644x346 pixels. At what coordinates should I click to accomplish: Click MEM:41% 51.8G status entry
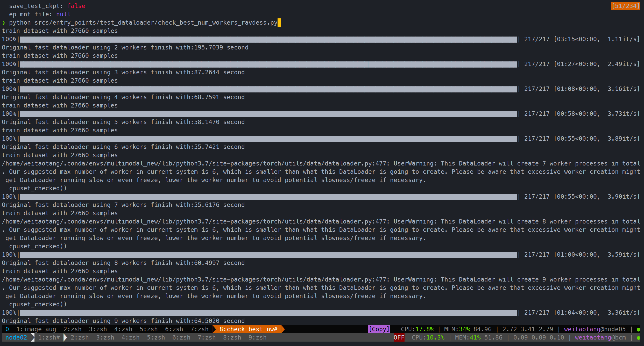[x=479, y=337]
